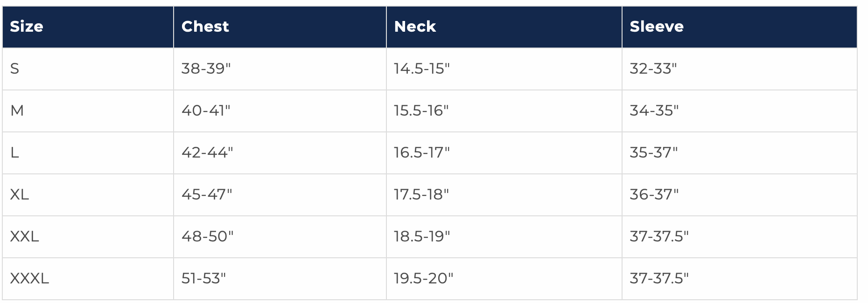Click the 14.5-15" neck measurement
This screenshot has width=868, height=303.
(421, 69)
